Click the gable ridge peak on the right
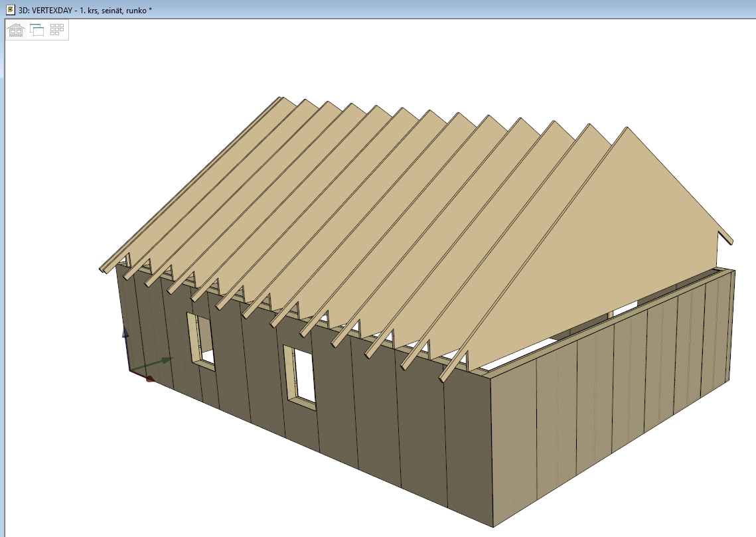756x537 pixels. pos(626,129)
